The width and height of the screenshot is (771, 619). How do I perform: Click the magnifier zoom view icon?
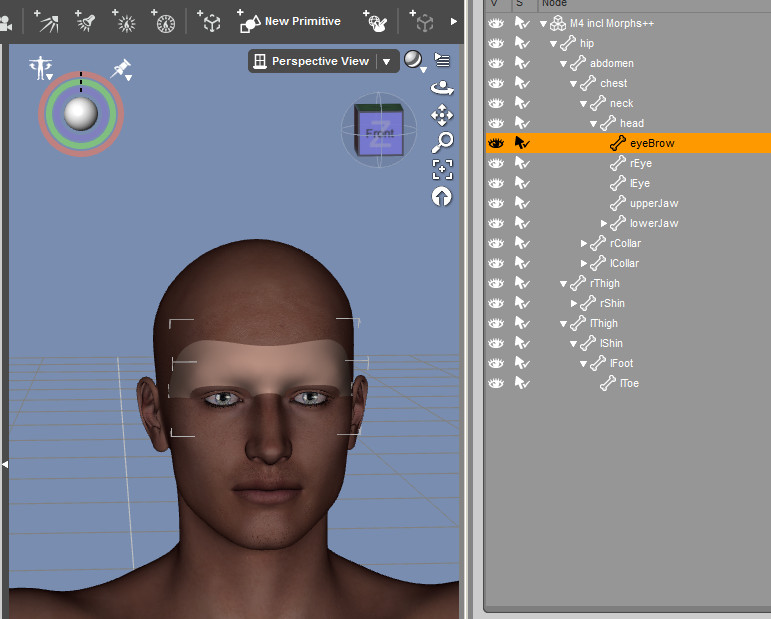pyautogui.click(x=442, y=142)
